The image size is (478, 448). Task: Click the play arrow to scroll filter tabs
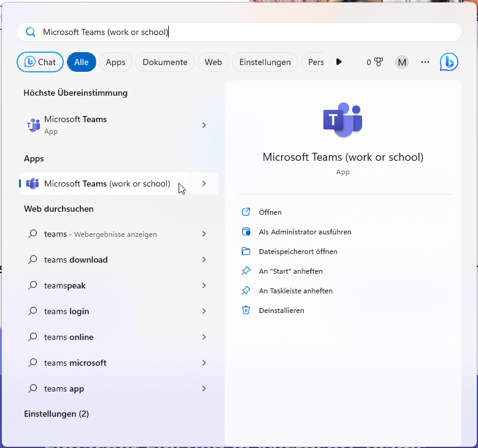[339, 62]
